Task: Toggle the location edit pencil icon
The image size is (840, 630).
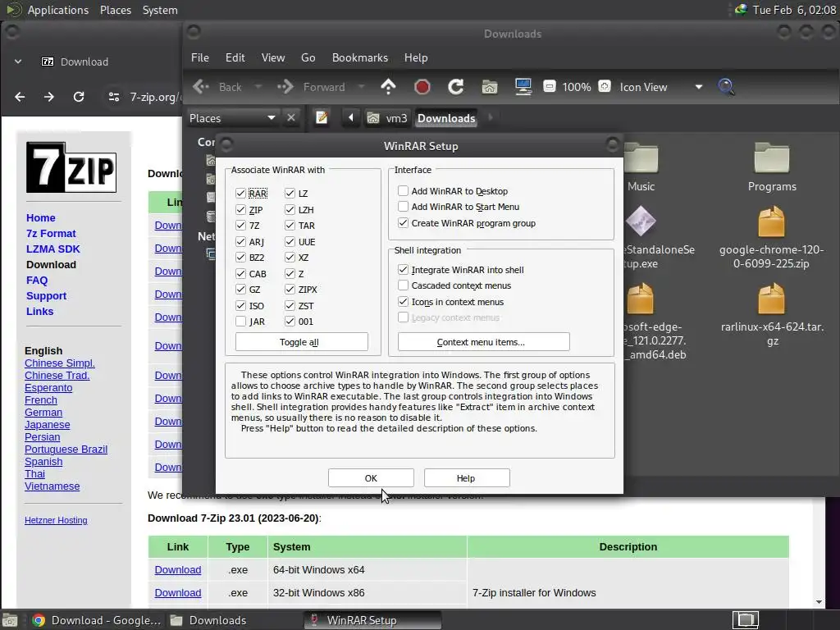Action: [322, 118]
